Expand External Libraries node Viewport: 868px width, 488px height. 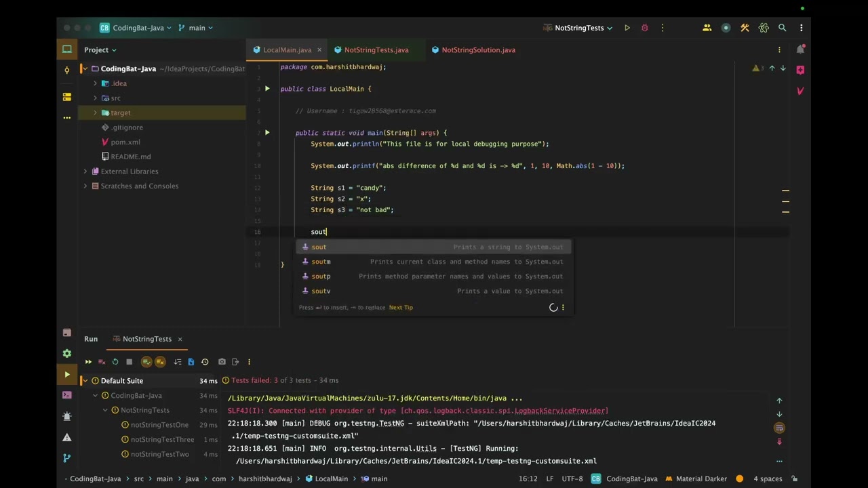(x=85, y=171)
